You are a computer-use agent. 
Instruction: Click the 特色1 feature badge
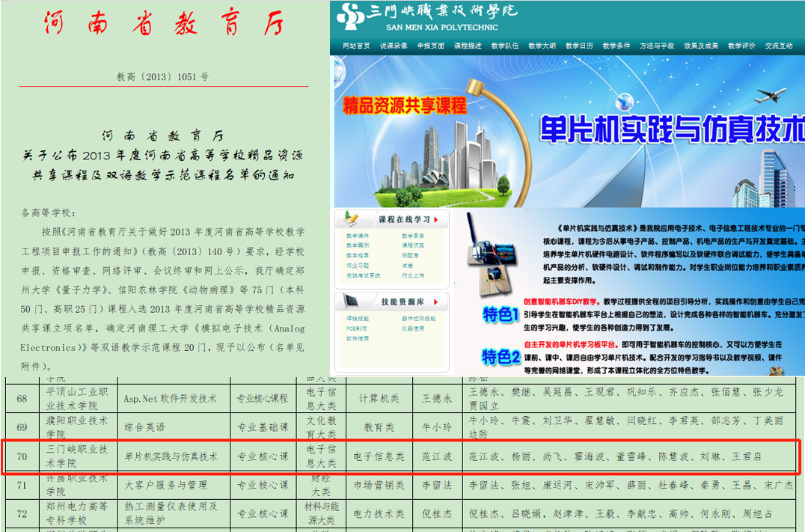(x=501, y=314)
